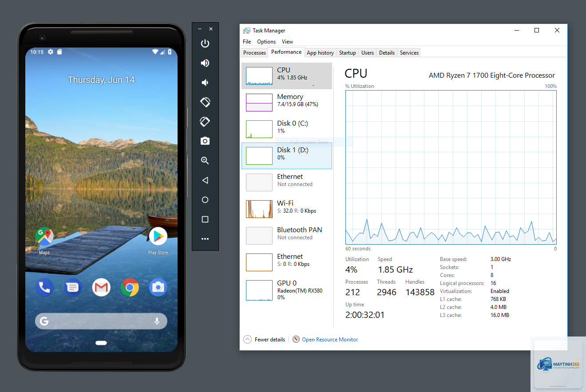Open the View menu in Task Manager
Image resolution: width=586 pixels, height=392 pixels.
288,41
